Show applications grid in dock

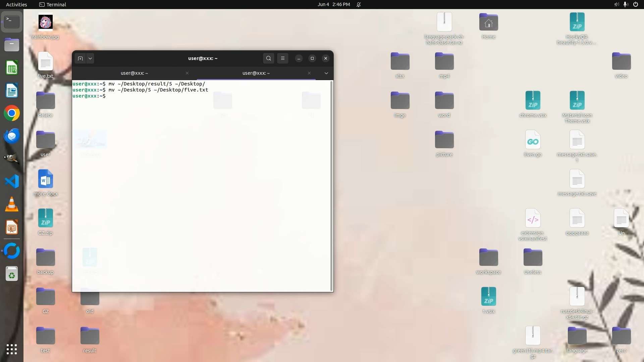12,349
